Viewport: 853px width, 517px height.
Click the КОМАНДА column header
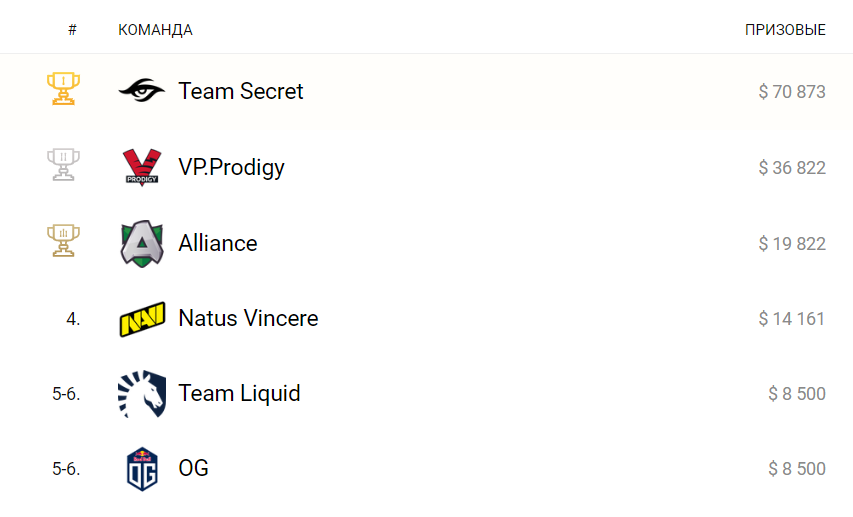(155, 30)
